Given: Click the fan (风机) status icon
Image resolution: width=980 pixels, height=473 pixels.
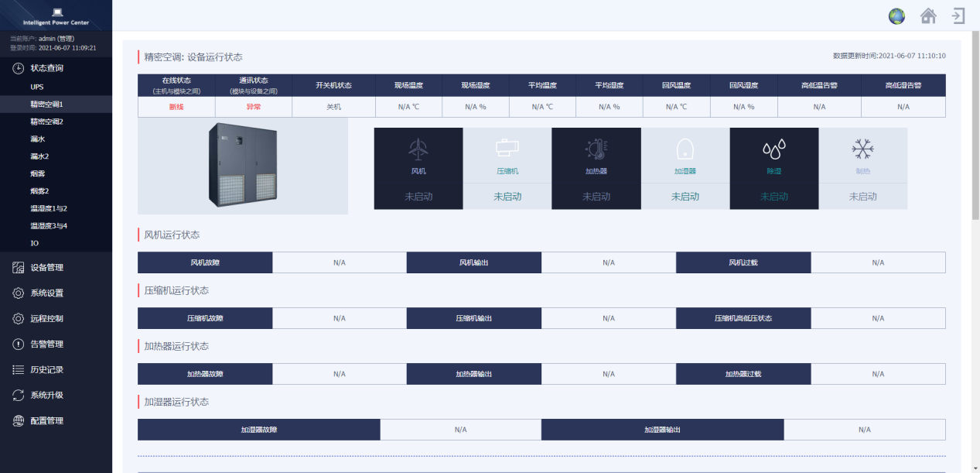Looking at the screenshot, I should 418,149.
